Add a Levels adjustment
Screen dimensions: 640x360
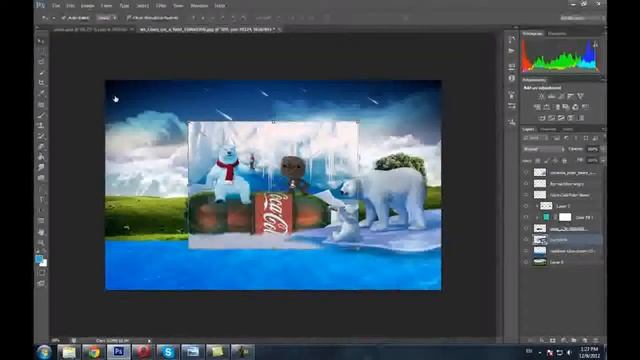click(x=551, y=96)
